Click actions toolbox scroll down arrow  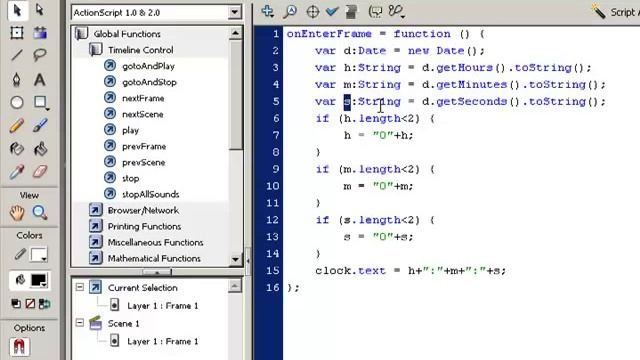(x=236, y=259)
